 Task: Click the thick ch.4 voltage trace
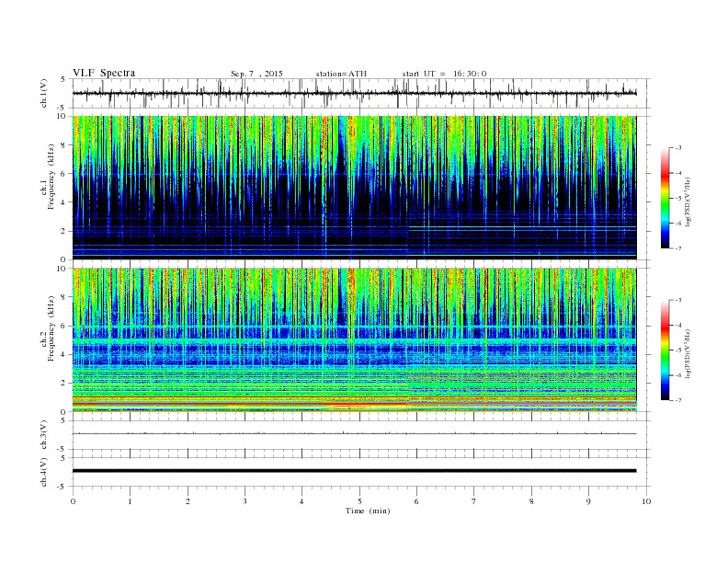tap(354, 471)
